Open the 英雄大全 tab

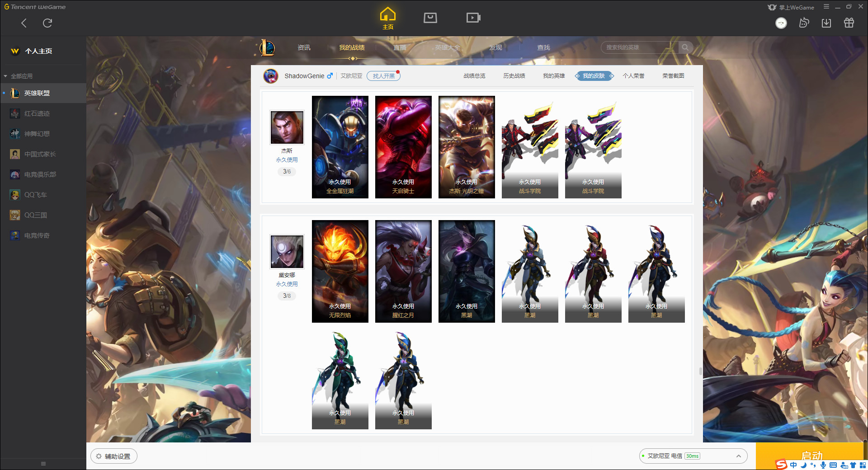coord(448,47)
